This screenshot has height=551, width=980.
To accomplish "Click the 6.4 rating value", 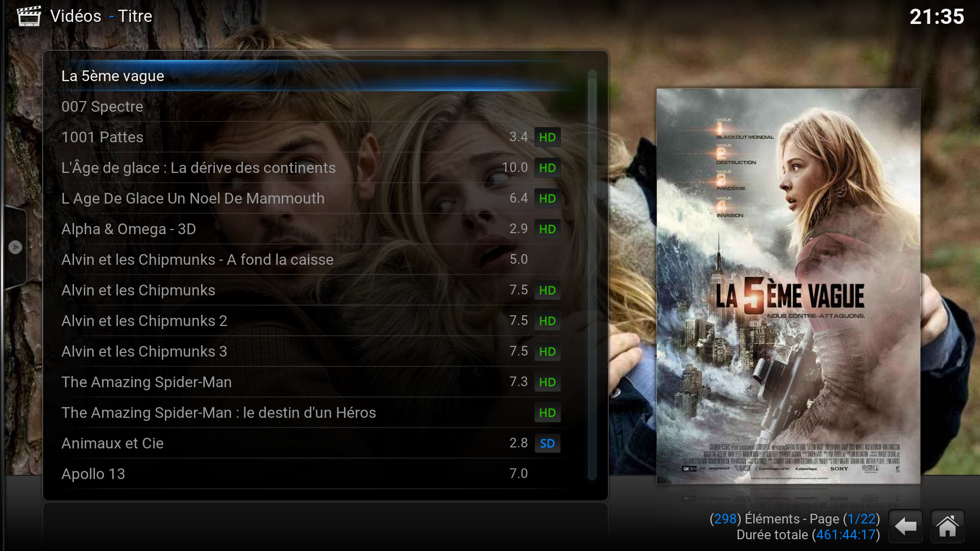I will (519, 198).
